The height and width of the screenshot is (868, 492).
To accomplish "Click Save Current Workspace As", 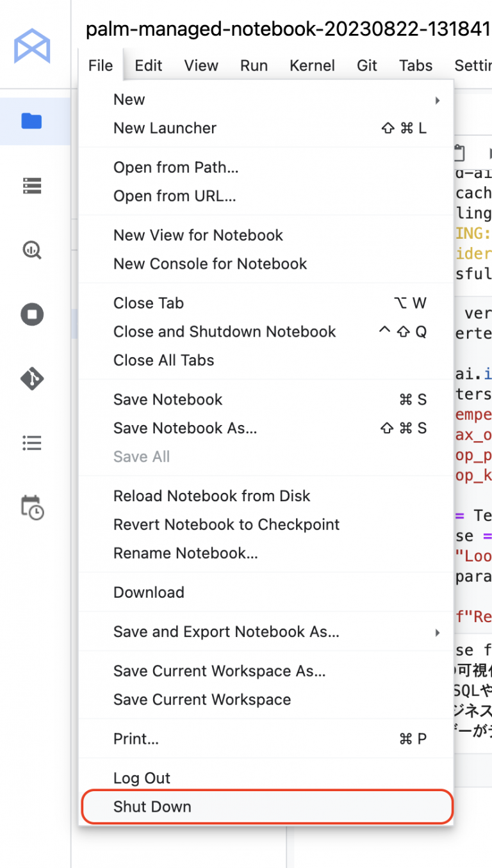I will click(x=219, y=671).
